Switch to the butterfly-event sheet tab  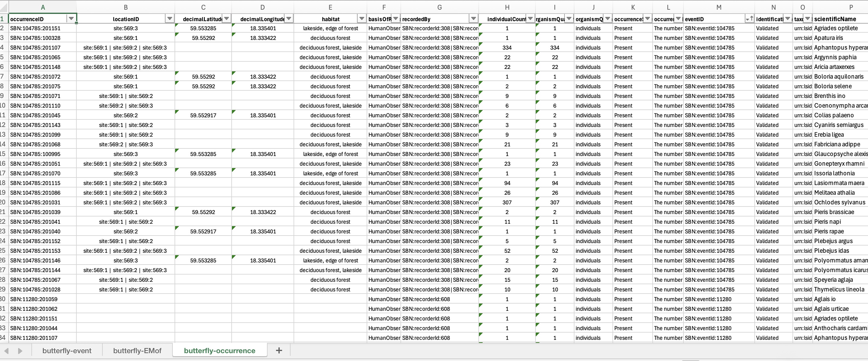coord(67,350)
